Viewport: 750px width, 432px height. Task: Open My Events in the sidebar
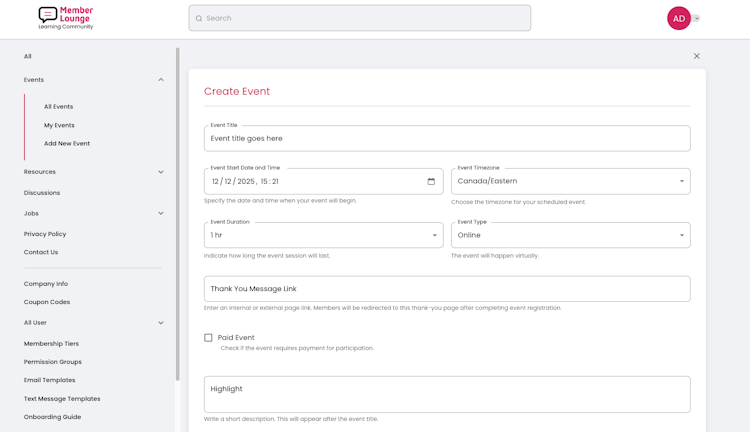point(59,125)
